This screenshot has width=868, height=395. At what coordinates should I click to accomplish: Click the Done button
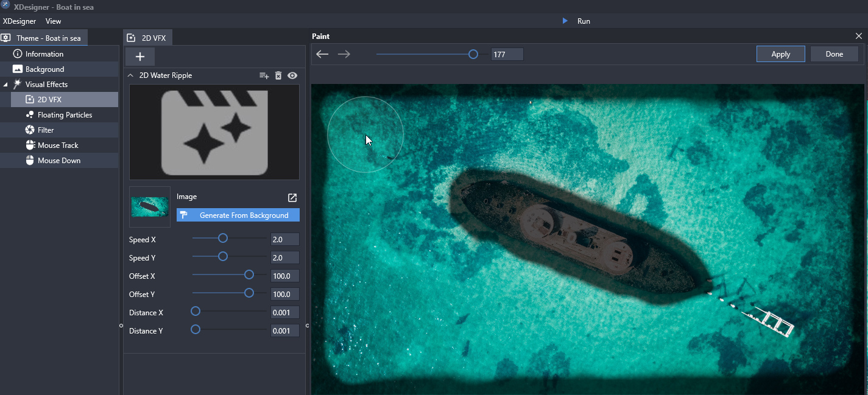point(834,54)
